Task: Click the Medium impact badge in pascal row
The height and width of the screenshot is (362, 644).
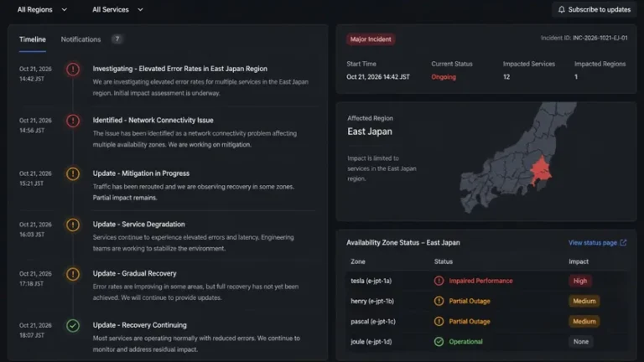Action: point(584,322)
